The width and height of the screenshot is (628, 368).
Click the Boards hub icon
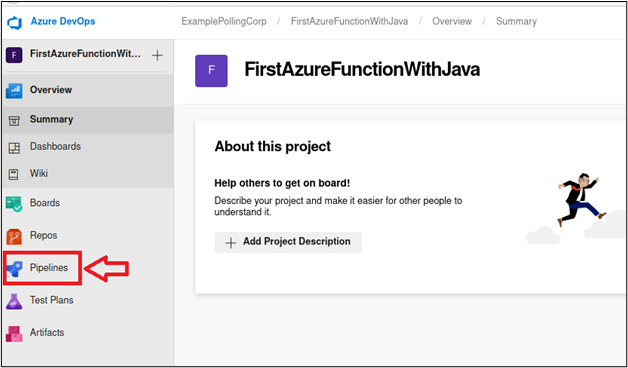click(14, 204)
